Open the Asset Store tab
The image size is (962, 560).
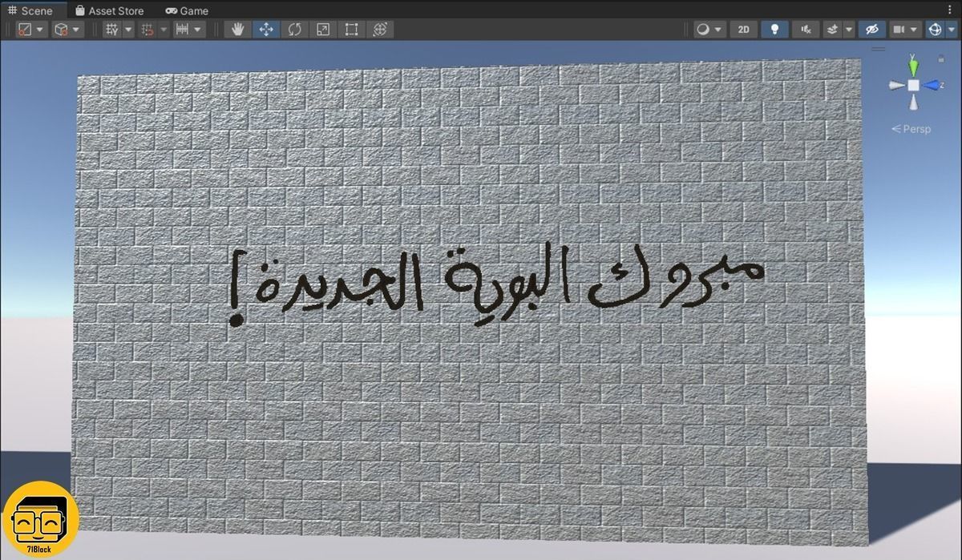coord(109,10)
